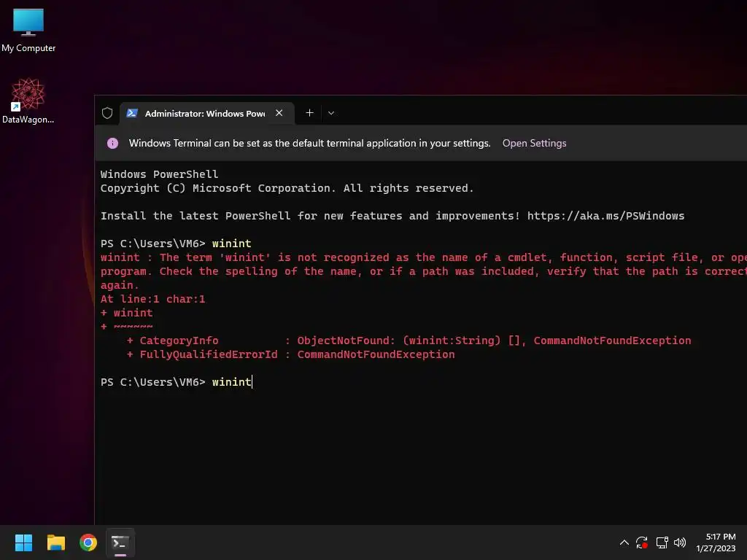Open a new terminal tab with plus
Viewport: 747px width, 560px height.
point(309,113)
